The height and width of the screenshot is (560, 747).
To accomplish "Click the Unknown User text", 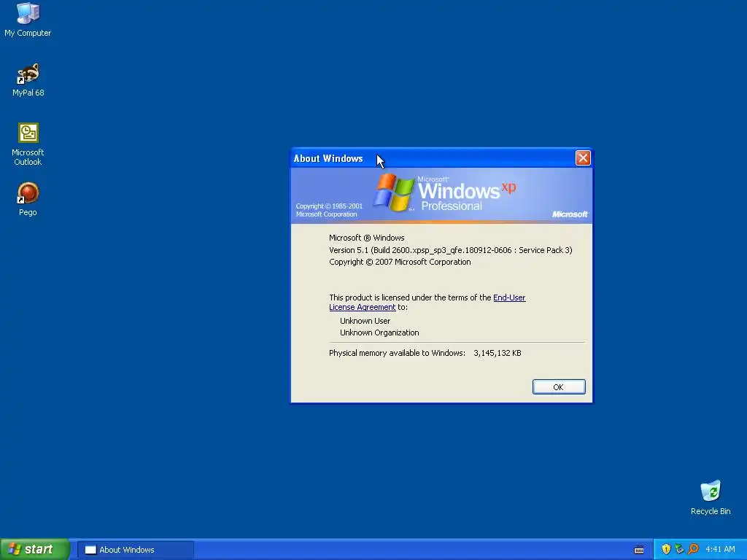I will pyautogui.click(x=365, y=321).
